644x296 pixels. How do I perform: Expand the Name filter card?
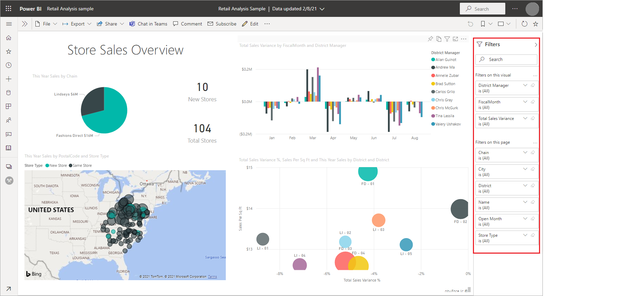pos(525,202)
